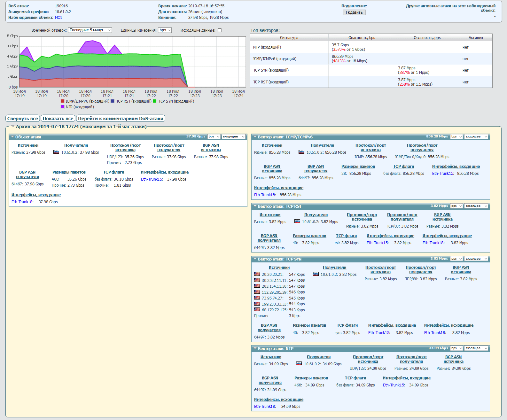507x420 pixels.
Task: Click Источники header in Объект атаки panel
Action: pos(28,145)
